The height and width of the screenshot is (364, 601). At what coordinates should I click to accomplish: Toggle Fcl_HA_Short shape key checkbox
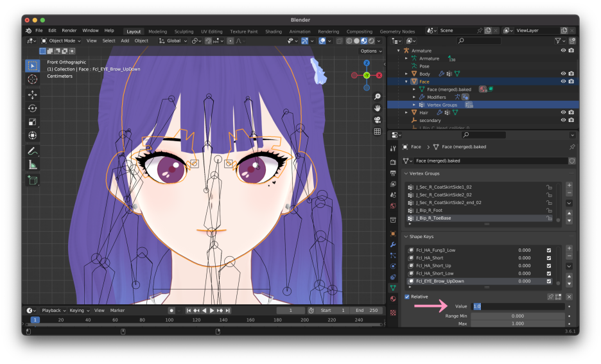549,258
